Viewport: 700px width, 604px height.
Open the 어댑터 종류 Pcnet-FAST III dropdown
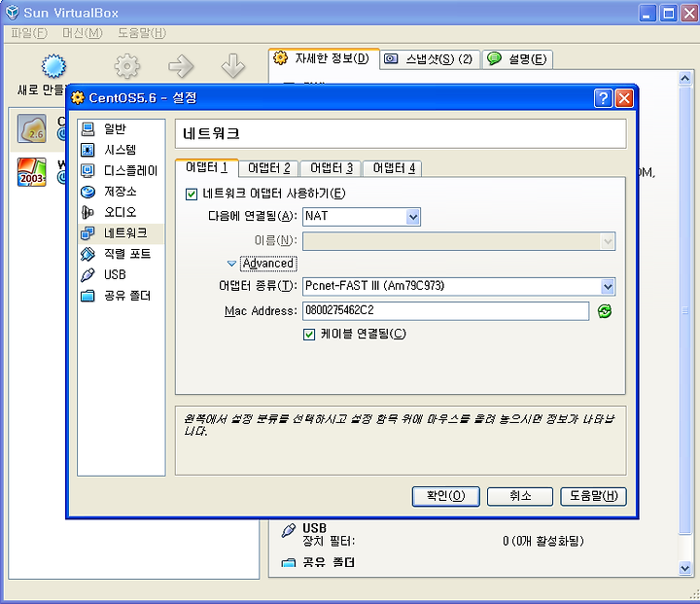(x=459, y=286)
